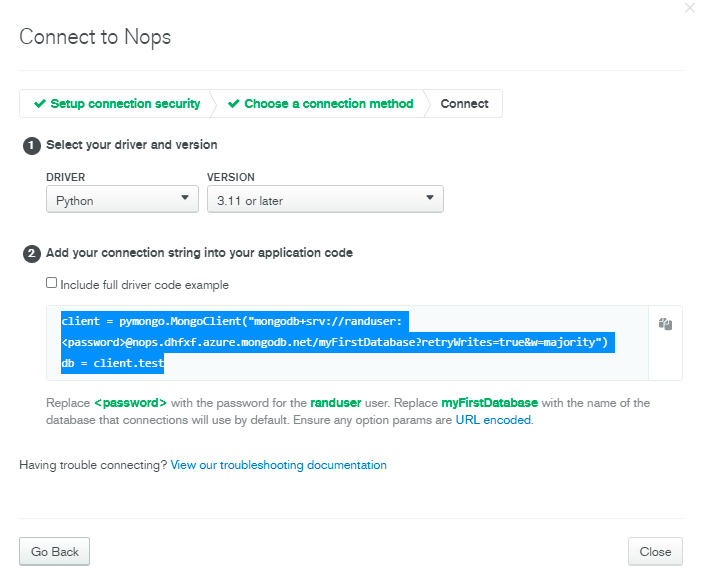Viewport: 707px width, 584px height.
Task: Click the step 1 number badge
Action: pyautogui.click(x=32, y=146)
